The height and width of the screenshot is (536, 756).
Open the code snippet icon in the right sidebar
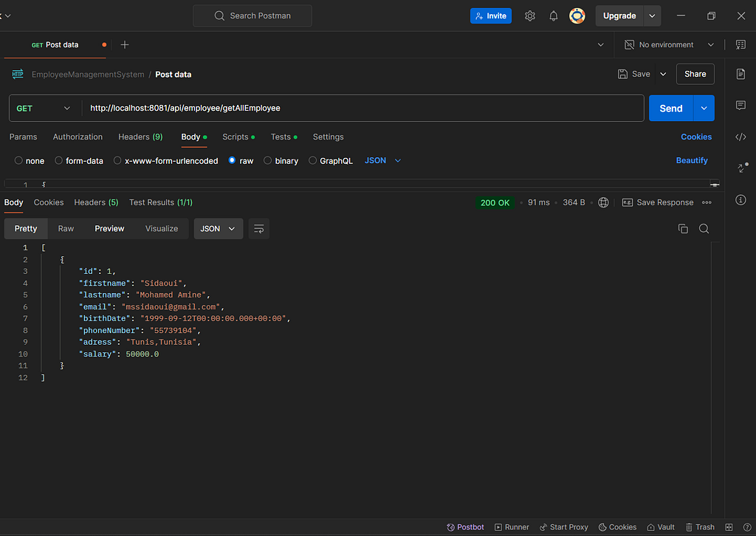click(x=740, y=137)
